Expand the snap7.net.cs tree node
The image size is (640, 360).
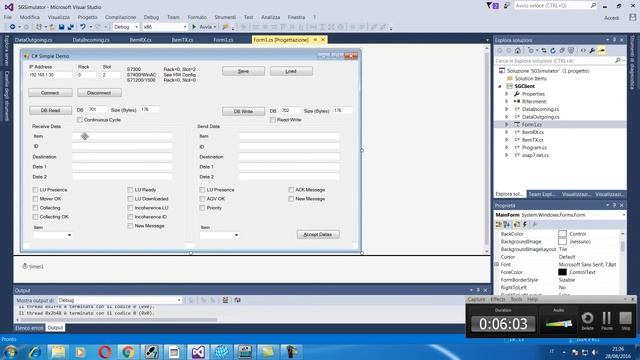[507, 155]
